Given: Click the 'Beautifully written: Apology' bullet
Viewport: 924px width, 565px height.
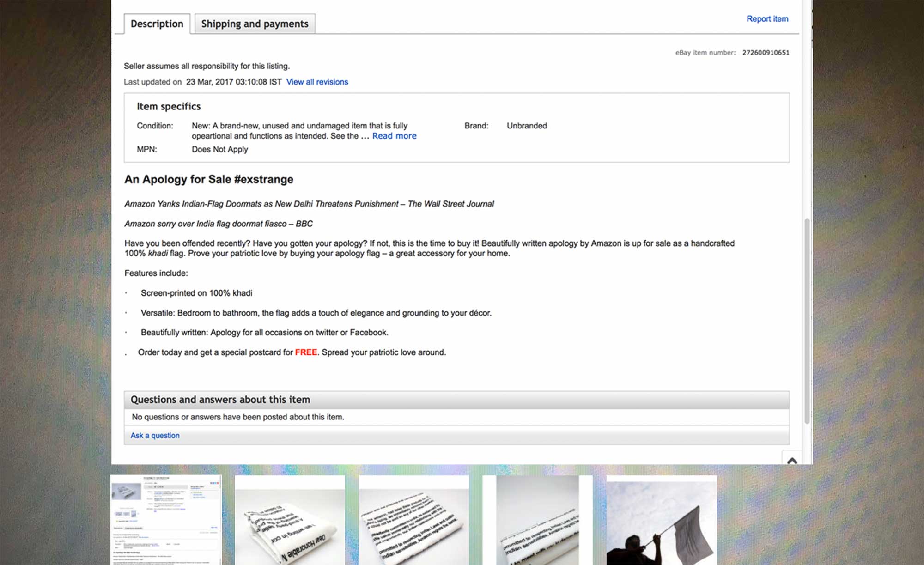Looking at the screenshot, I should click(x=264, y=332).
